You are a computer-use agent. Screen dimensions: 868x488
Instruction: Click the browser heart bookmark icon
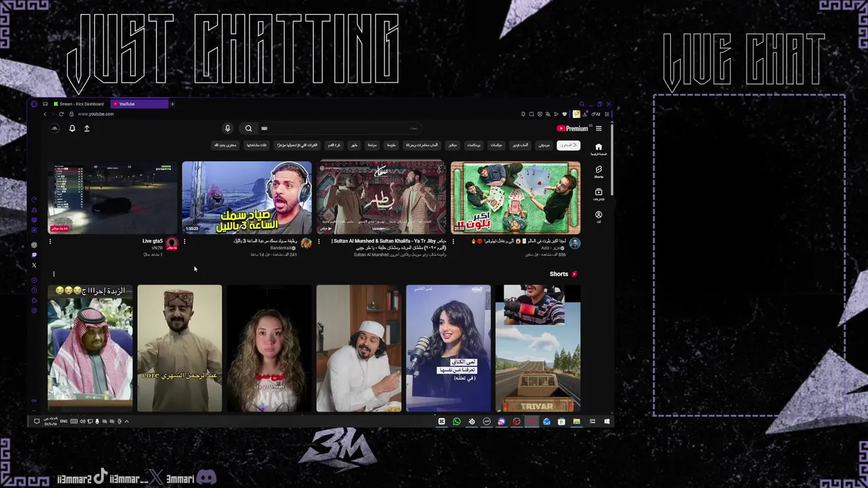[x=564, y=114]
